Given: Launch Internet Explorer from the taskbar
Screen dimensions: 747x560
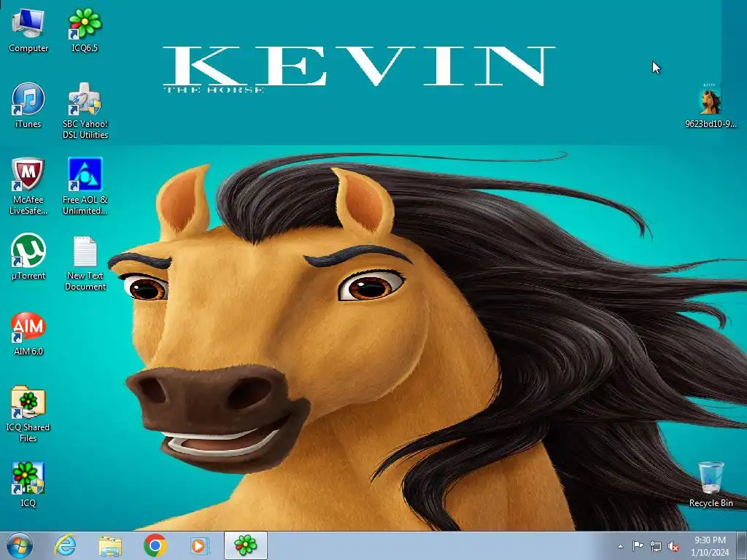Looking at the screenshot, I should tap(65, 545).
